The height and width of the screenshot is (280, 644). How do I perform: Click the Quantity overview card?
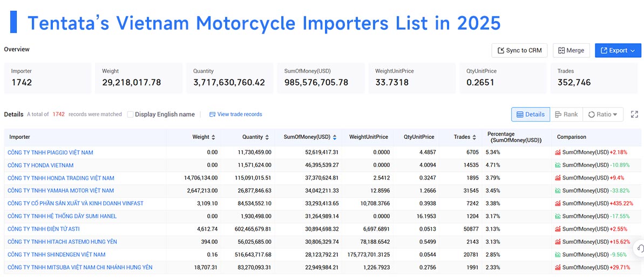tap(229, 78)
